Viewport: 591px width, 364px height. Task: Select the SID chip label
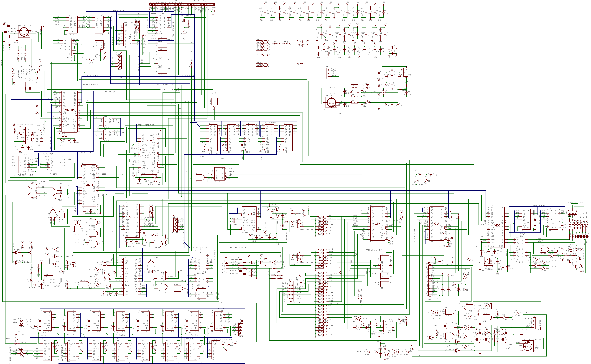pyautogui.click(x=249, y=214)
